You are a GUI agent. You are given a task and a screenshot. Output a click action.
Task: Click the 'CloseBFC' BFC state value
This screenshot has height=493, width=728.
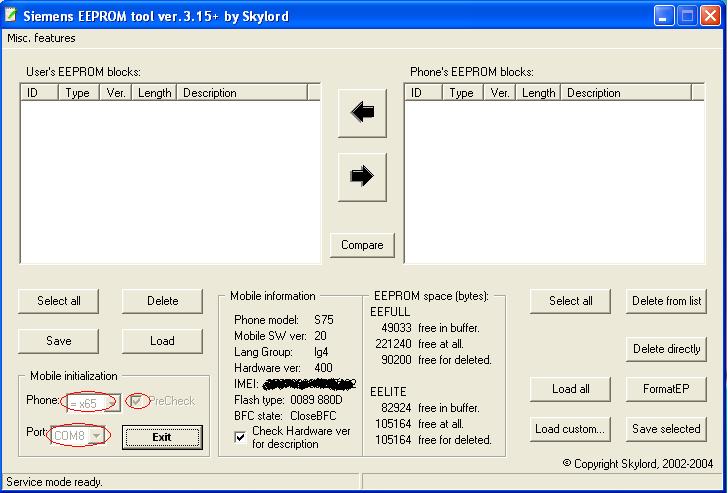click(313, 416)
